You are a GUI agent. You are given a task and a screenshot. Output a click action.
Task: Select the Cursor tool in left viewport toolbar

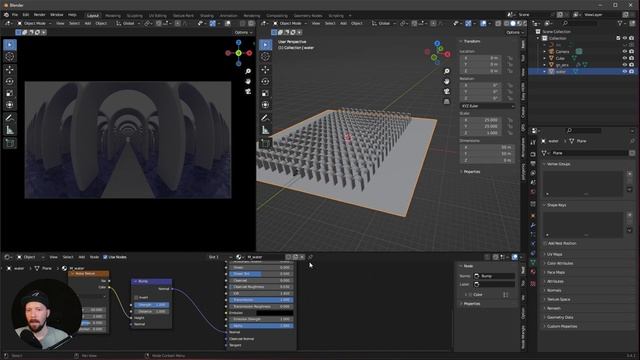click(10, 57)
